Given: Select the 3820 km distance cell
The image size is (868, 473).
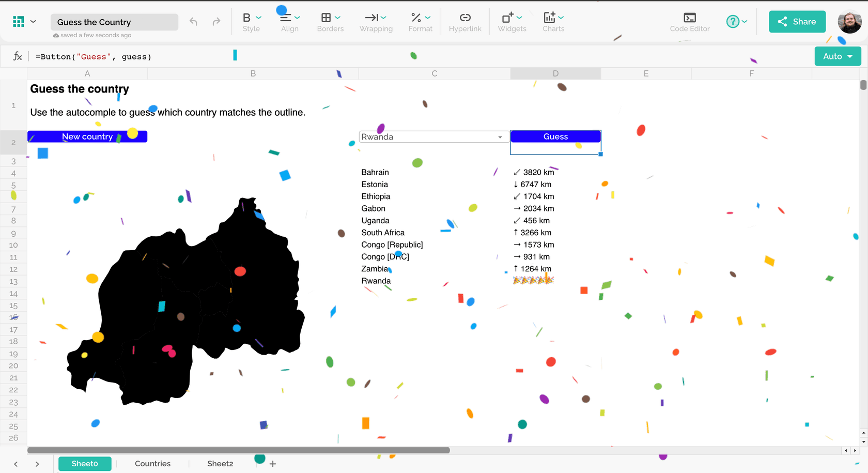Looking at the screenshot, I should [556, 172].
